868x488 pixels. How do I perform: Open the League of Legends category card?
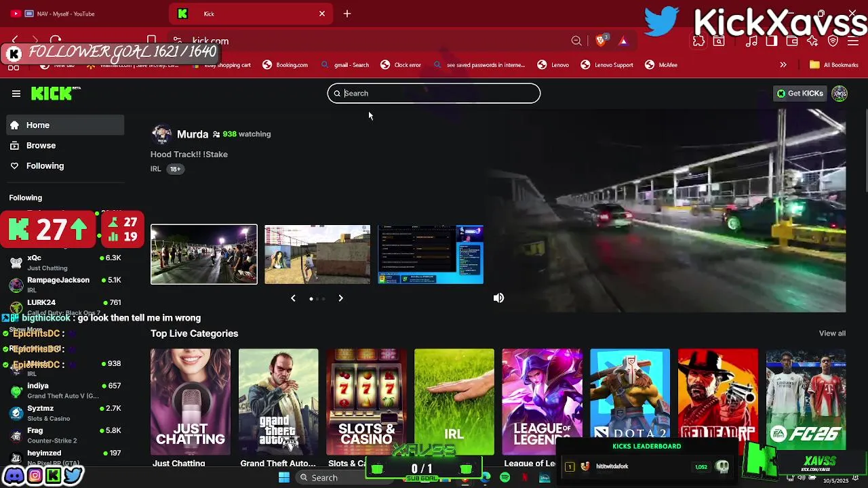(x=542, y=401)
